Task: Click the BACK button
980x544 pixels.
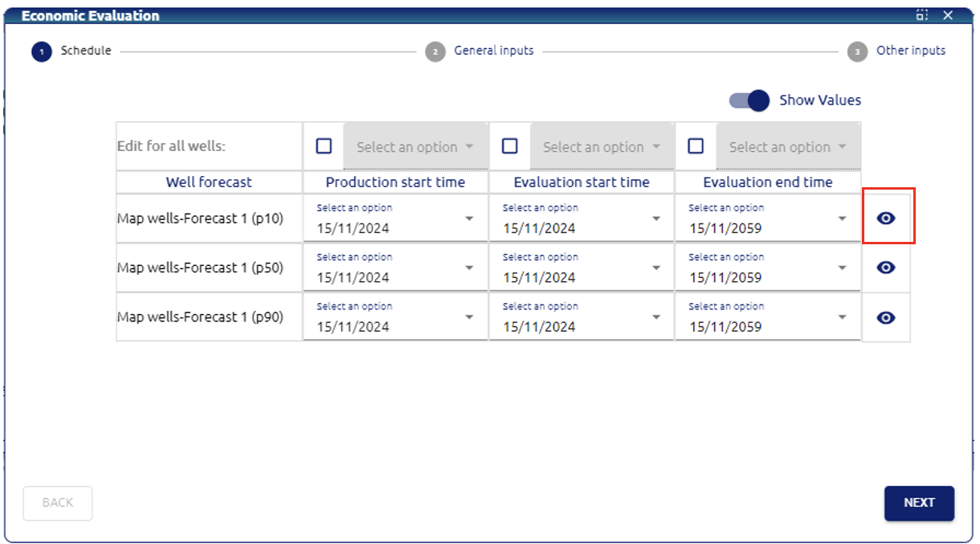Action: pos(58,503)
